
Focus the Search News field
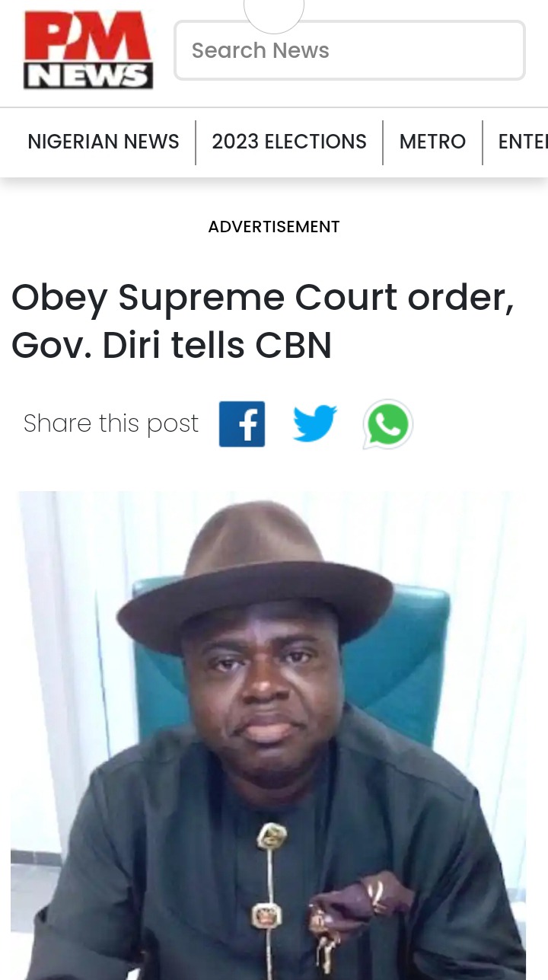tap(350, 50)
